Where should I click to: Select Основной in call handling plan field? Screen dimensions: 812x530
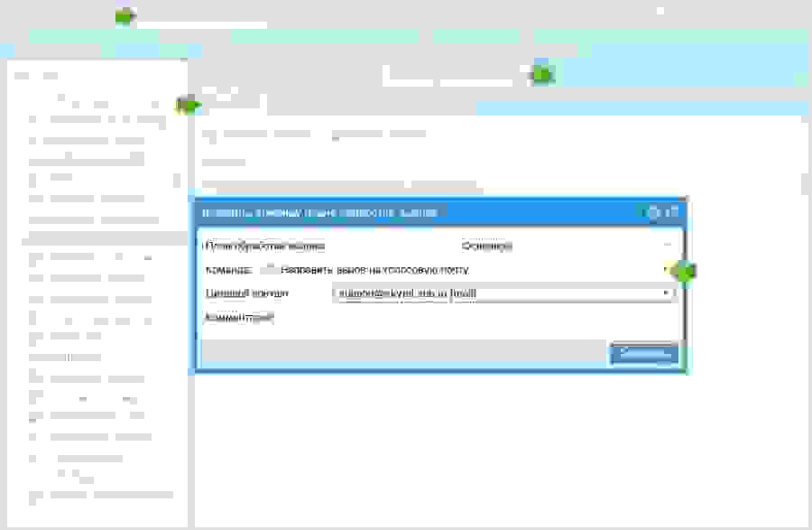pos(487,246)
